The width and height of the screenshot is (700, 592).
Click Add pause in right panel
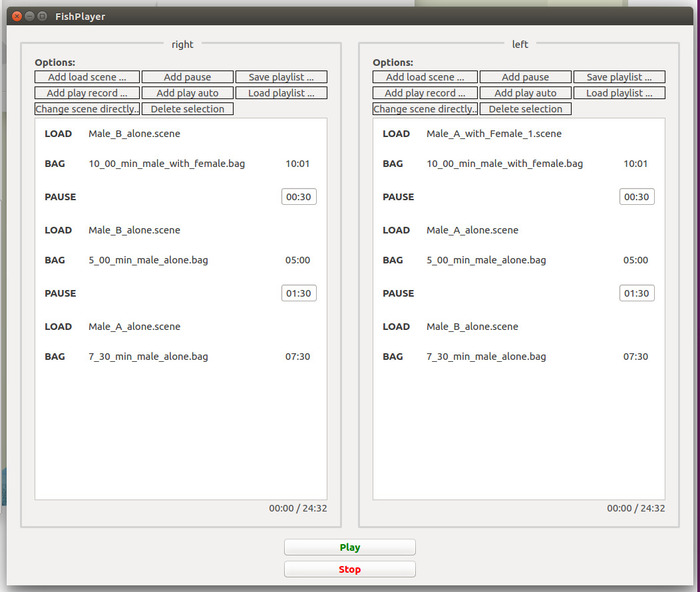coord(188,77)
